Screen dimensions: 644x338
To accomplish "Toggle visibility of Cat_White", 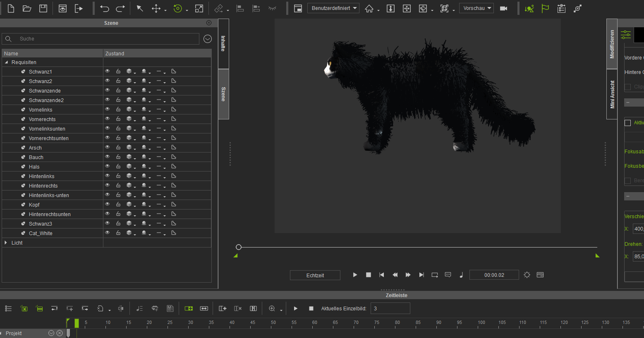I will click(108, 233).
